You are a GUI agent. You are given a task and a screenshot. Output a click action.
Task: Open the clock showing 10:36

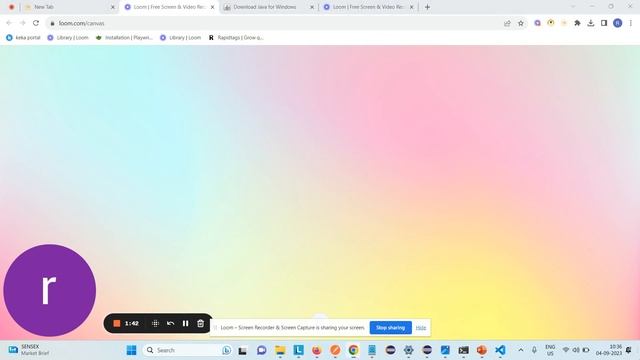(609, 350)
